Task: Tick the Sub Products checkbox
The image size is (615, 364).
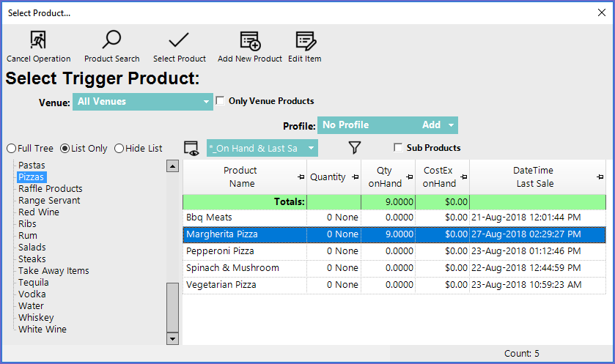Action: click(x=399, y=148)
